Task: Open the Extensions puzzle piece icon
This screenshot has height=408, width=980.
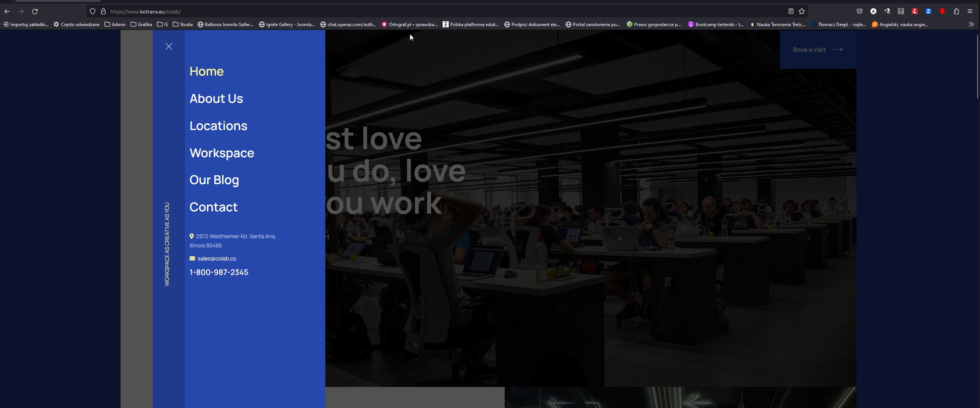Action: click(x=956, y=11)
